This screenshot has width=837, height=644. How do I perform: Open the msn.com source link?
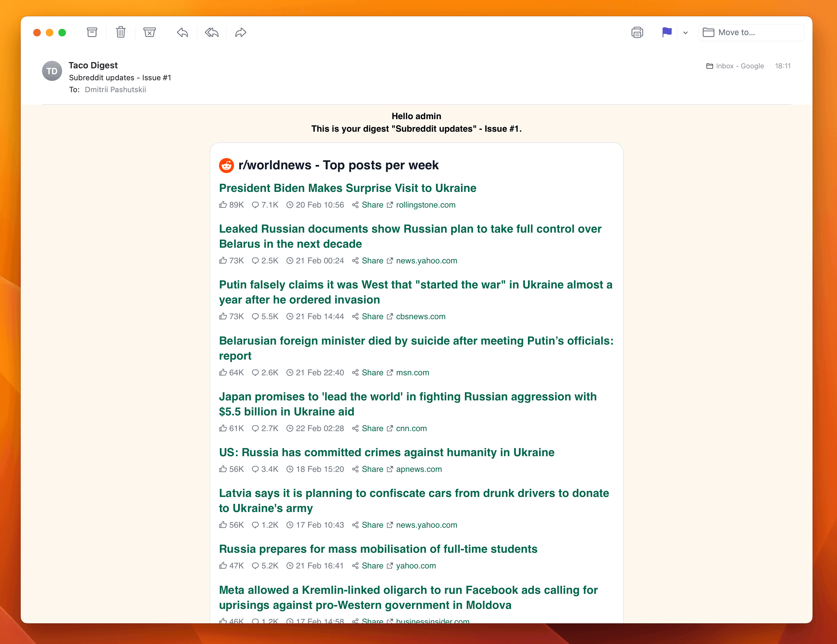coord(412,372)
